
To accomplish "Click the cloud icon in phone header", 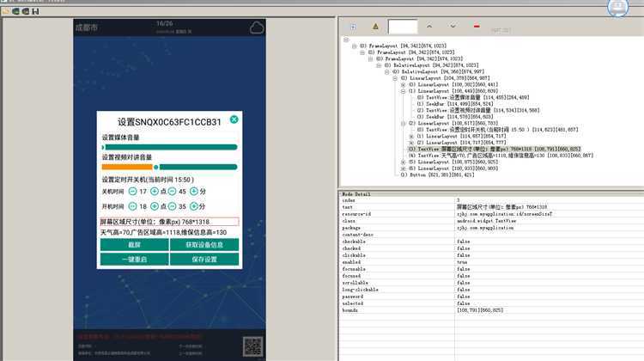I will [257, 28].
